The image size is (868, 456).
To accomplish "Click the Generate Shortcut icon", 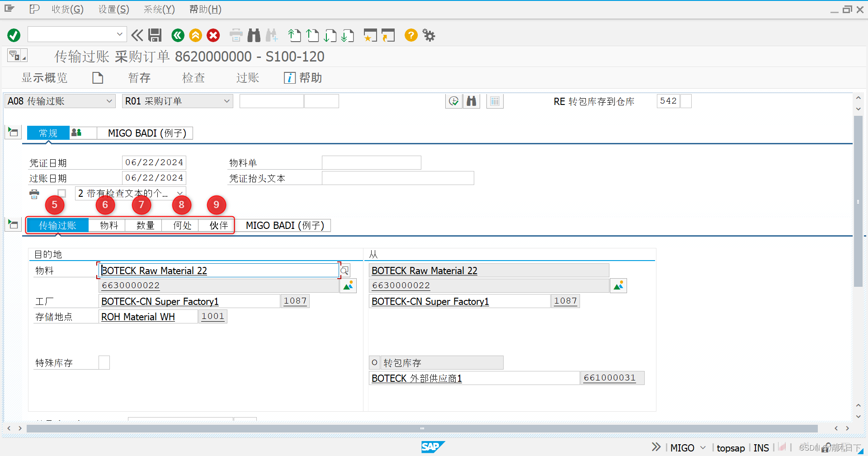I will point(388,35).
